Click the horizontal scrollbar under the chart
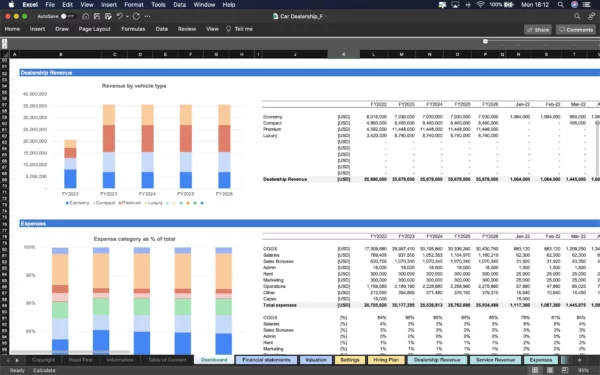Screen dimensions: 600x375 tap(70, 352)
